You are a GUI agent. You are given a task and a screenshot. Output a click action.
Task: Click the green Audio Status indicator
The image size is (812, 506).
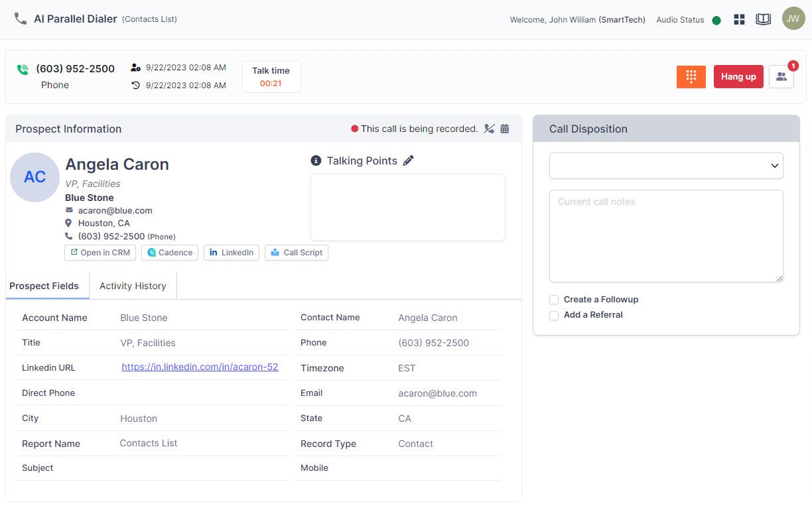coord(716,20)
